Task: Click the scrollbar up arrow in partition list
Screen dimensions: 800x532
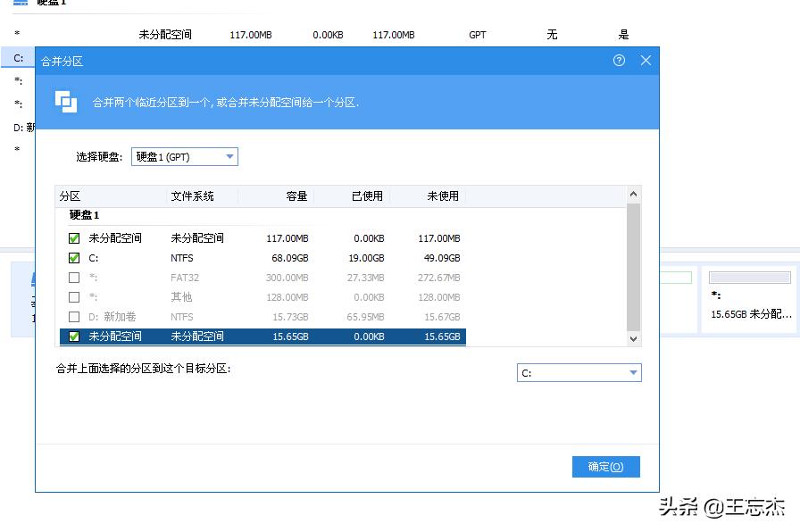Action: click(633, 194)
